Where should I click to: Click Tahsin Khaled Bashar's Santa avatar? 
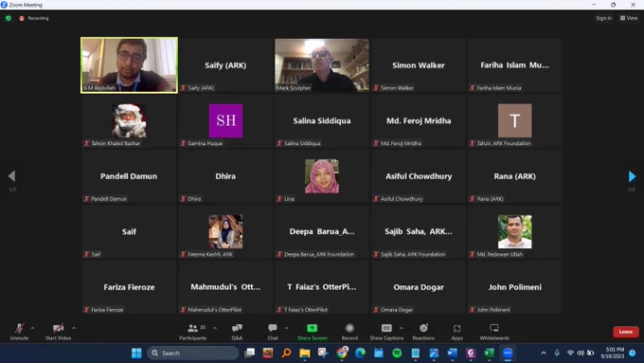(129, 120)
